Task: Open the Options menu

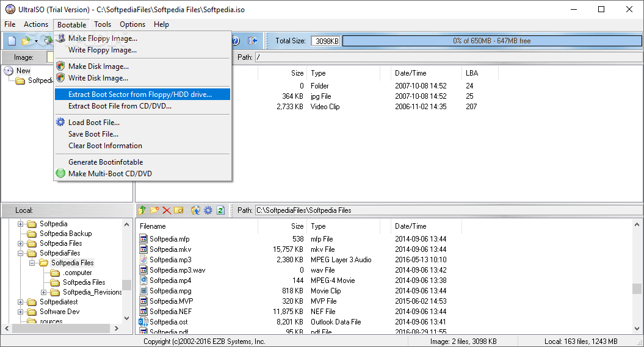Action: coord(132,24)
